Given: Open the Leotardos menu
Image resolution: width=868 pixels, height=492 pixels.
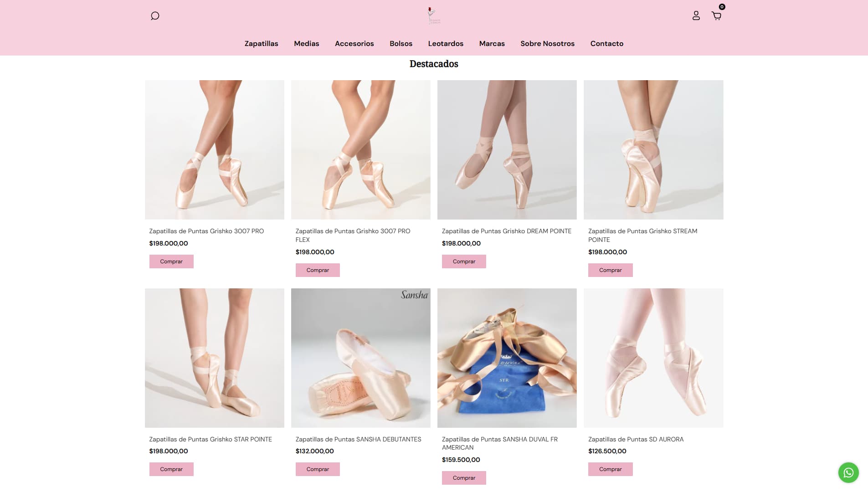Looking at the screenshot, I should [446, 43].
